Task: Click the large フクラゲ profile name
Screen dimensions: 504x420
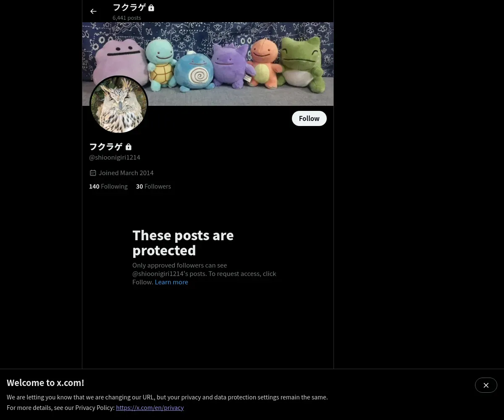Action: coord(106,147)
